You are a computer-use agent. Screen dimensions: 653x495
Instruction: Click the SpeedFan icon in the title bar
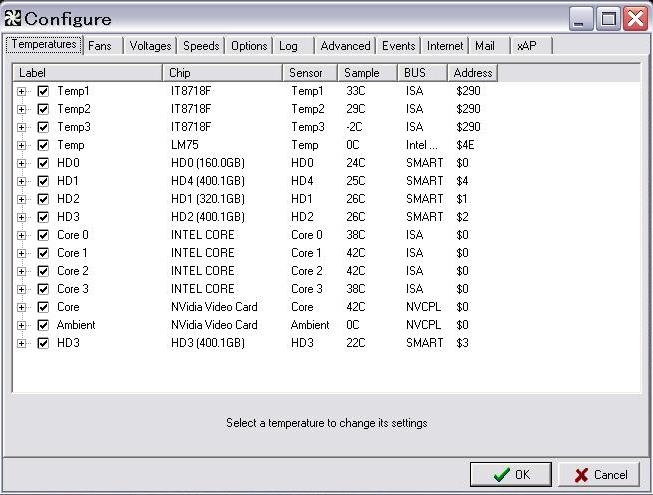(12, 18)
